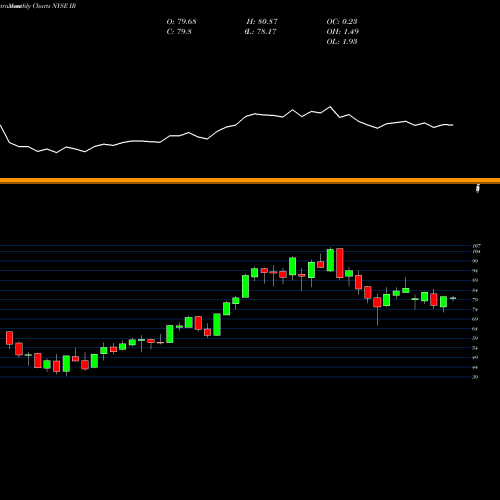Viewport: 500px width, 500px height.
Task: Click the right end of the white line chart
Action: point(453,125)
